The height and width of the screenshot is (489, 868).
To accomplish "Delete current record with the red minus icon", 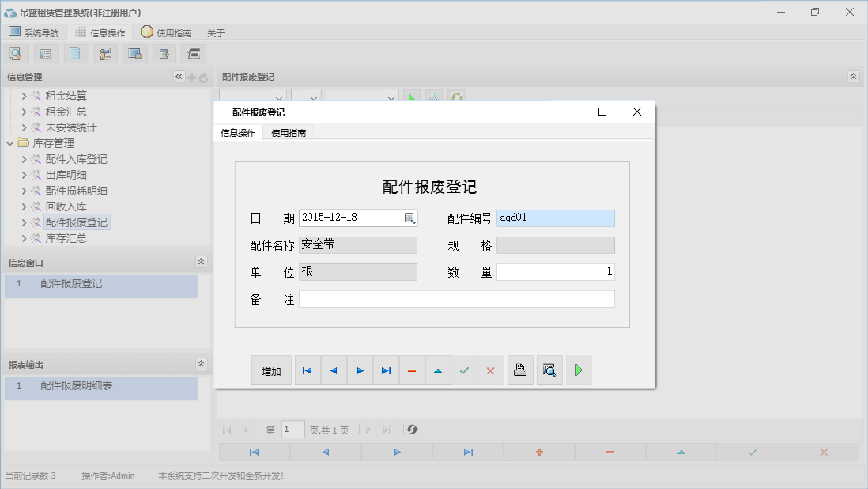I will (412, 370).
